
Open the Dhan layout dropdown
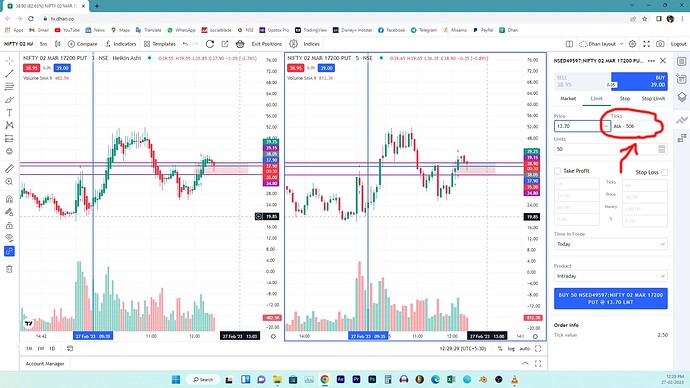pos(602,44)
